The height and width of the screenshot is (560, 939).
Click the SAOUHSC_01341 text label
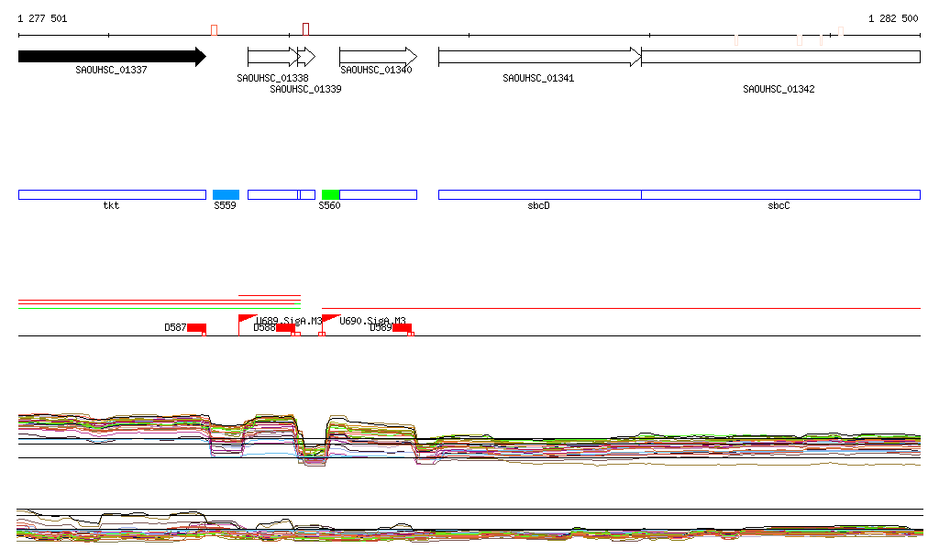(538, 79)
